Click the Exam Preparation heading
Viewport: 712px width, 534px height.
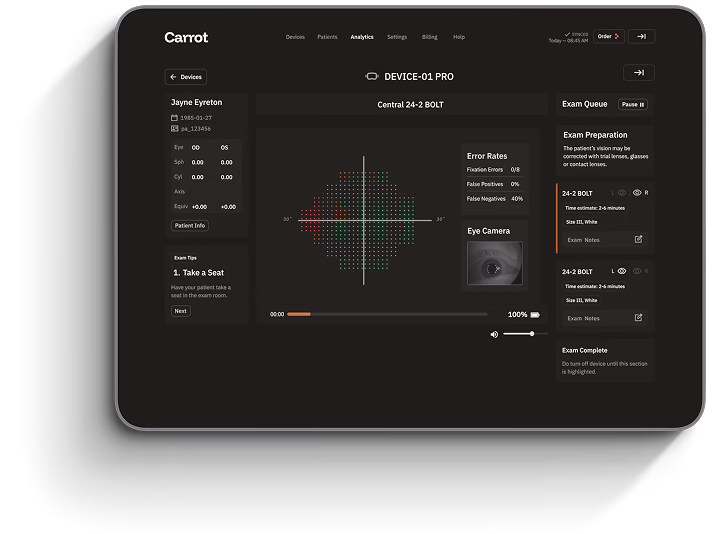click(x=595, y=135)
